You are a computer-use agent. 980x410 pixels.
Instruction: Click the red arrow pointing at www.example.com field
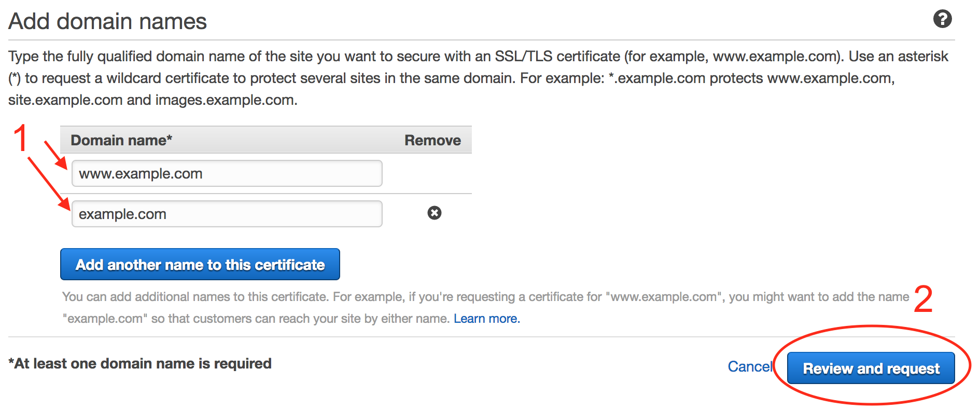(55, 155)
